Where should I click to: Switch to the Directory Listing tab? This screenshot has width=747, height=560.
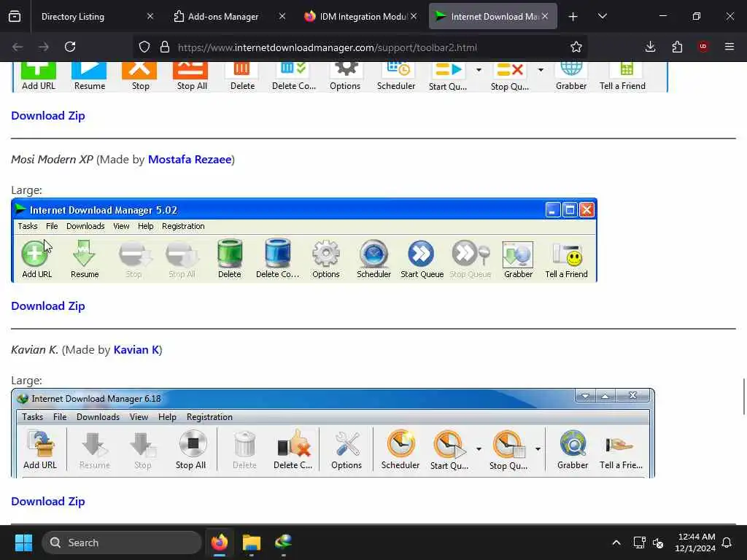(x=90, y=16)
